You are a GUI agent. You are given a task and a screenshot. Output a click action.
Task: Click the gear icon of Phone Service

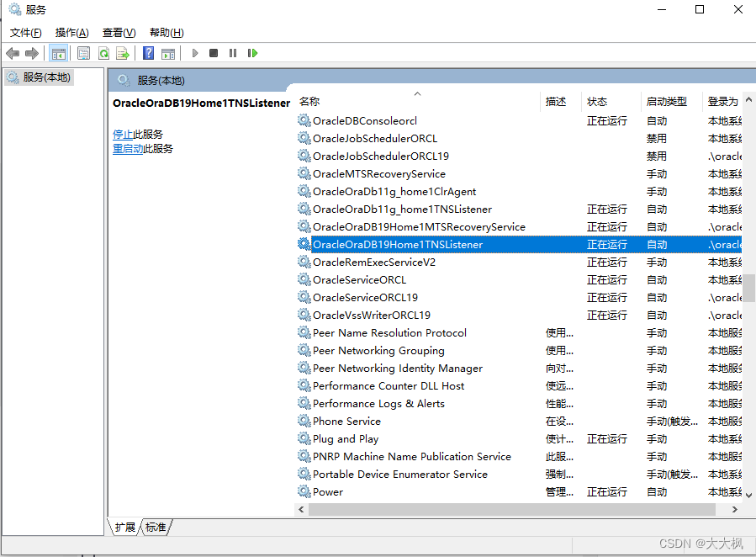304,421
